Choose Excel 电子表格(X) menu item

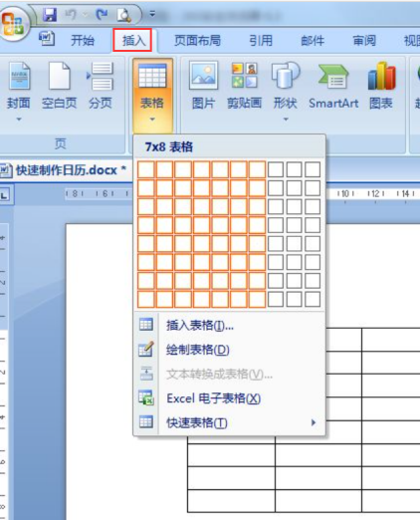[229, 398]
